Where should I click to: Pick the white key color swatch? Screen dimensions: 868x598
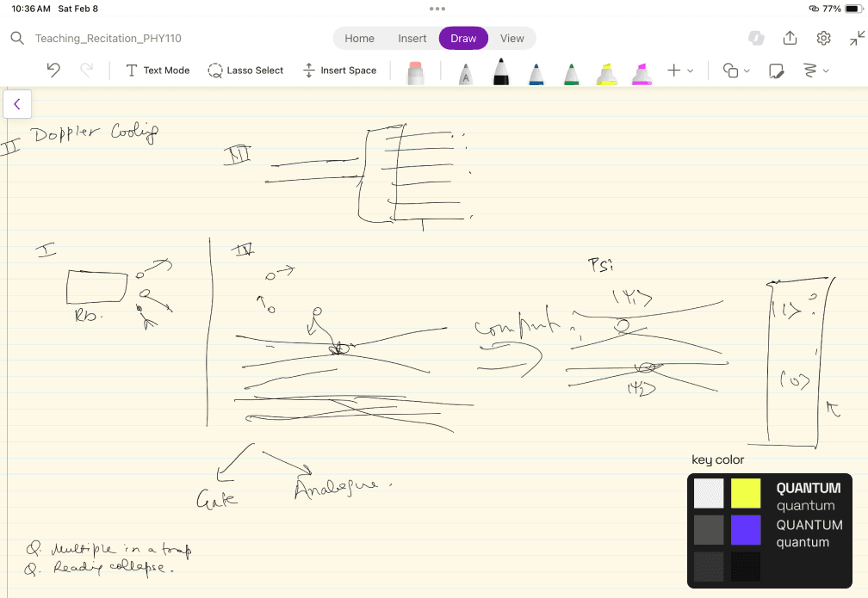709,493
